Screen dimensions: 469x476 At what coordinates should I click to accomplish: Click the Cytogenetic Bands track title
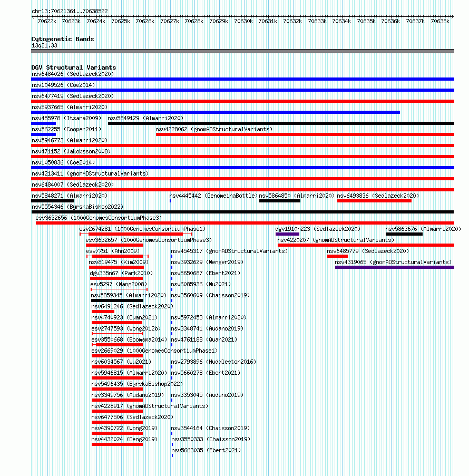click(63, 39)
